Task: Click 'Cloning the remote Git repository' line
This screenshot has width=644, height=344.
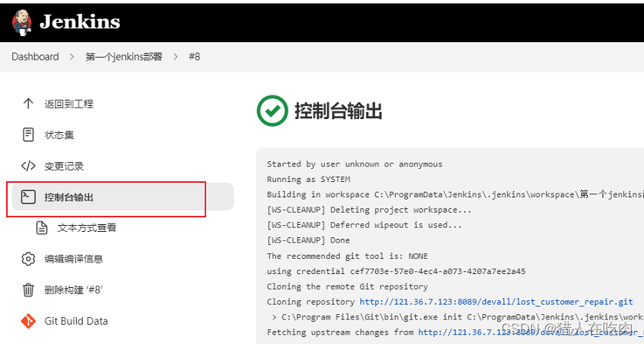Action: point(347,286)
